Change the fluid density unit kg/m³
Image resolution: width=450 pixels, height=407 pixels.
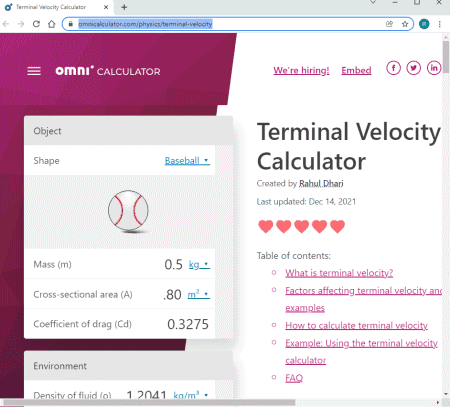[x=191, y=395]
